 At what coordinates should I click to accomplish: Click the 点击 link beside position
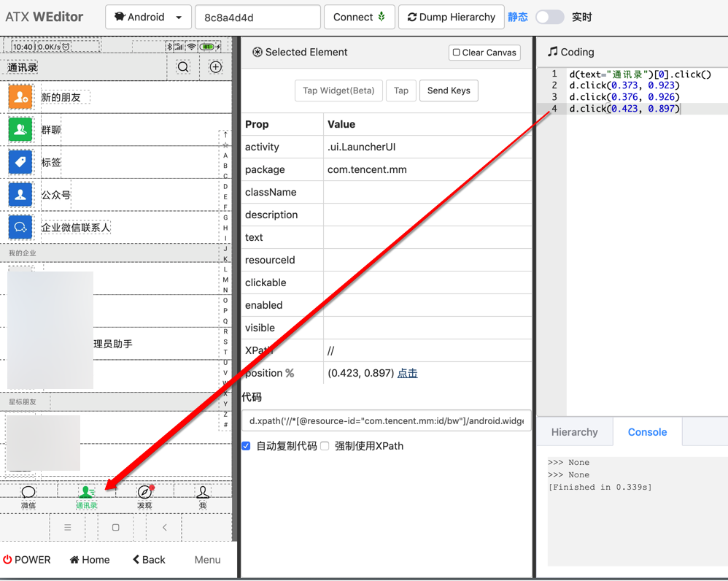pyautogui.click(x=407, y=373)
